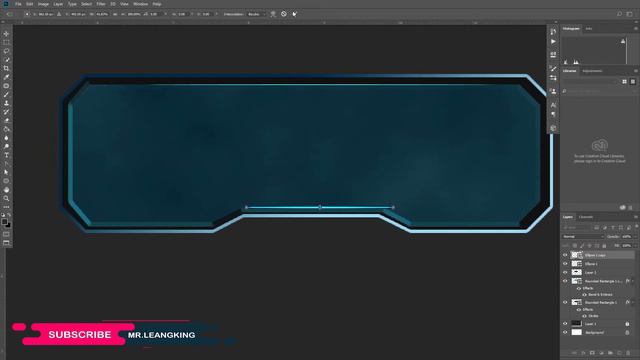This screenshot has height=360, width=640.
Task: Switch to the Adjustments tab
Action: (592, 71)
